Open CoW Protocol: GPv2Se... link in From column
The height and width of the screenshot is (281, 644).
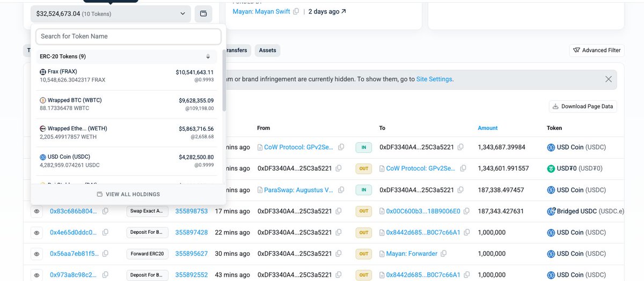(x=298, y=147)
